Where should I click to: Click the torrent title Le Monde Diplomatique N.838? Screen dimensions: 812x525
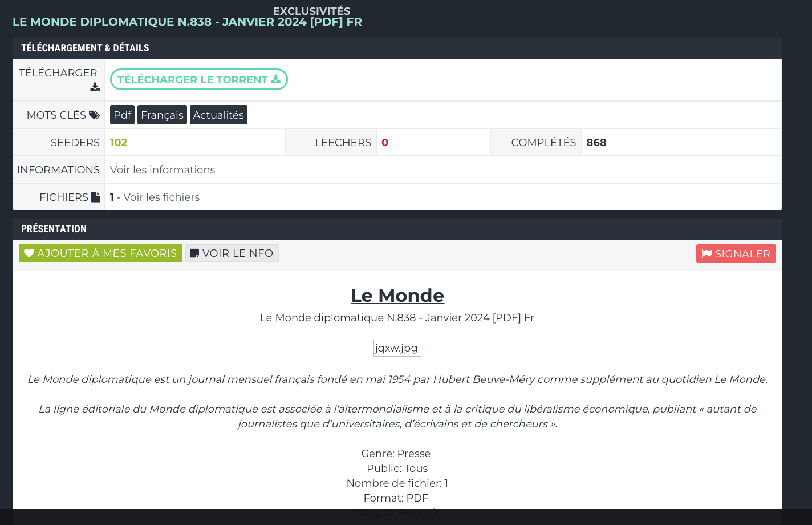click(187, 22)
